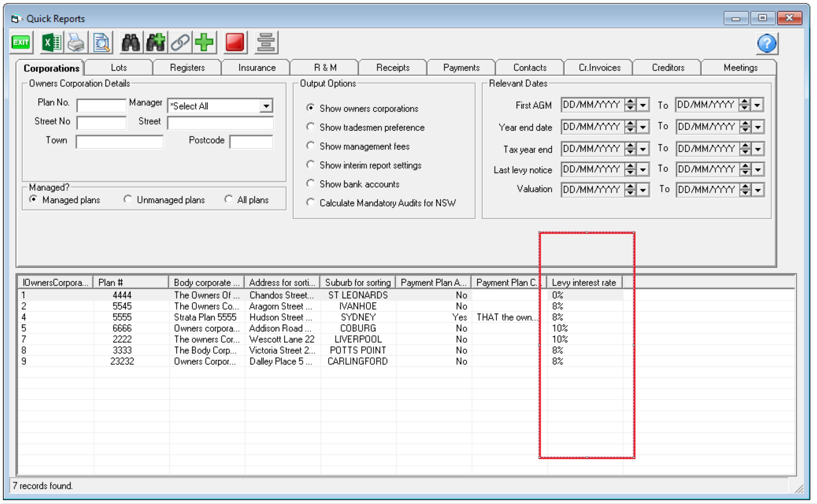Open Valuation To date calendar dropdown
Viewport: 817px width, 504px height.
[x=758, y=190]
